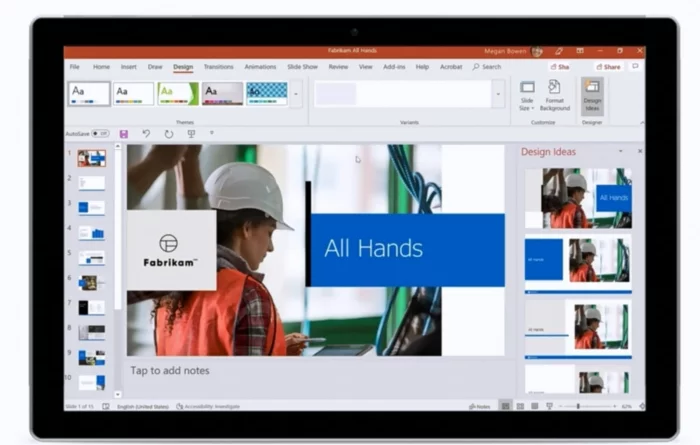This screenshot has width=700, height=445.
Task: Choose the third Design Ideas layout
Action: pos(578,329)
